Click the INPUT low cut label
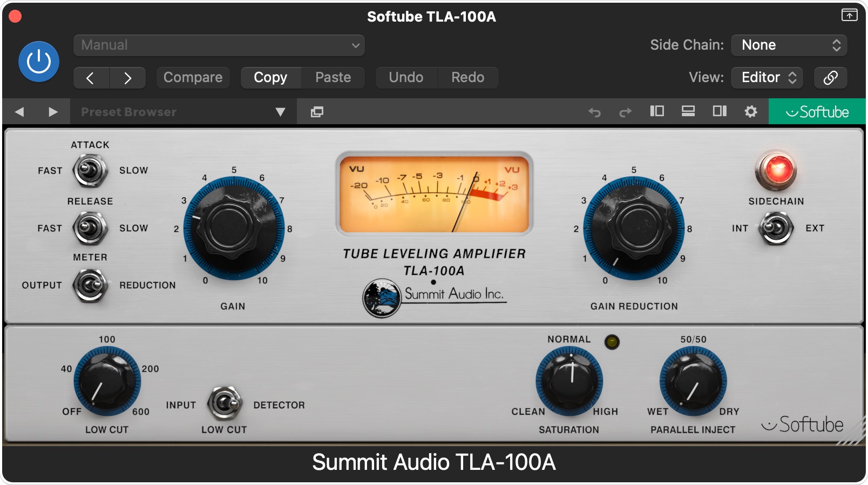The height and width of the screenshot is (485, 868). click(x=181, y=405)
